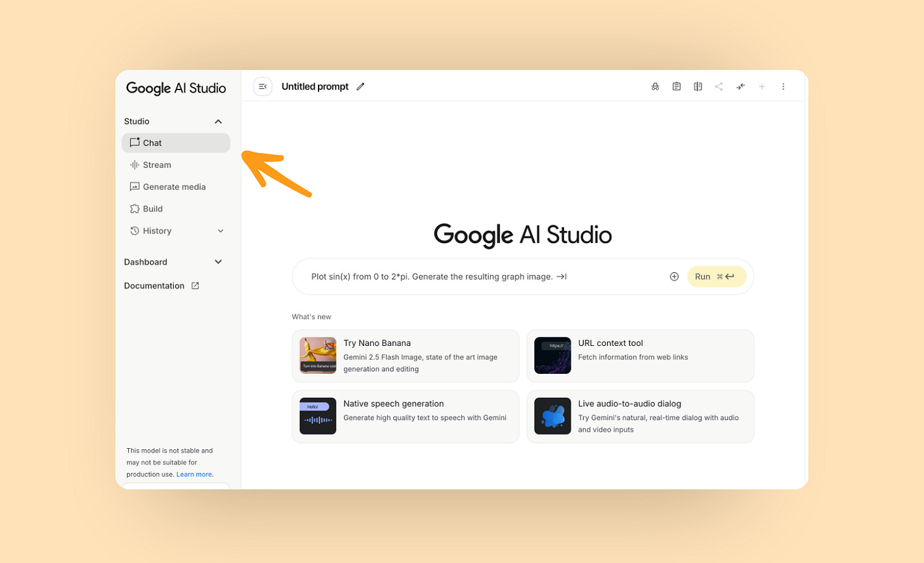The width and height of the screenshot is (924, 563).
Task: Open compare mode split-view icon
Action: tap(697, 86)
